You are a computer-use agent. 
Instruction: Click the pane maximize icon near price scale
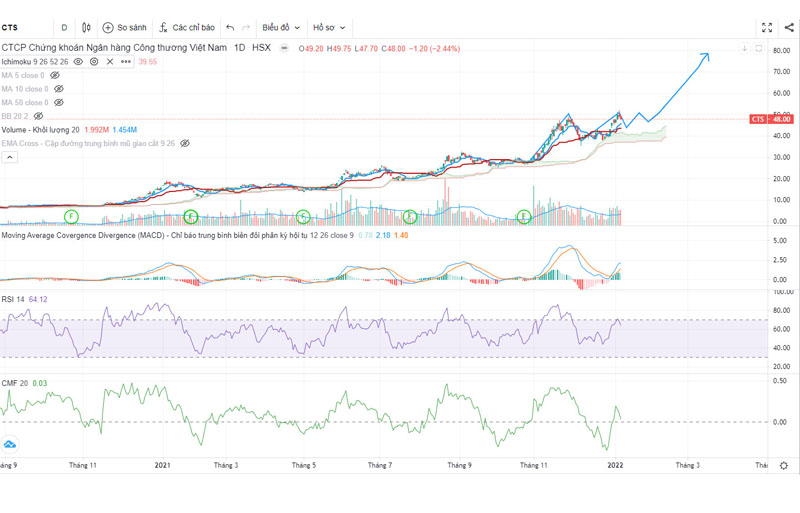[759, 48]
